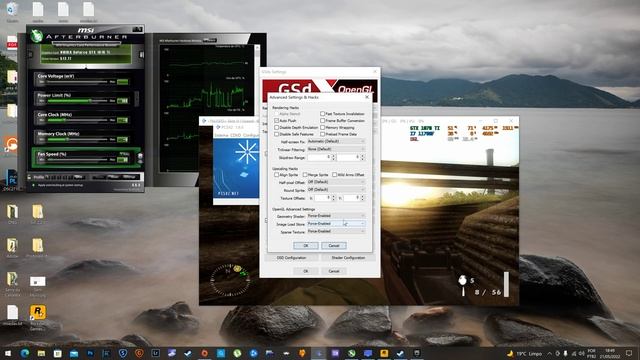Expand the Round Sprite dropdown

(336, 190)
